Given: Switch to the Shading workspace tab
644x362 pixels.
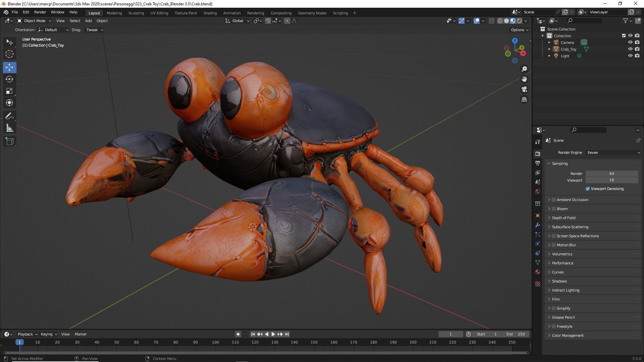Looking at the screenshot, I should coord(210,13).
